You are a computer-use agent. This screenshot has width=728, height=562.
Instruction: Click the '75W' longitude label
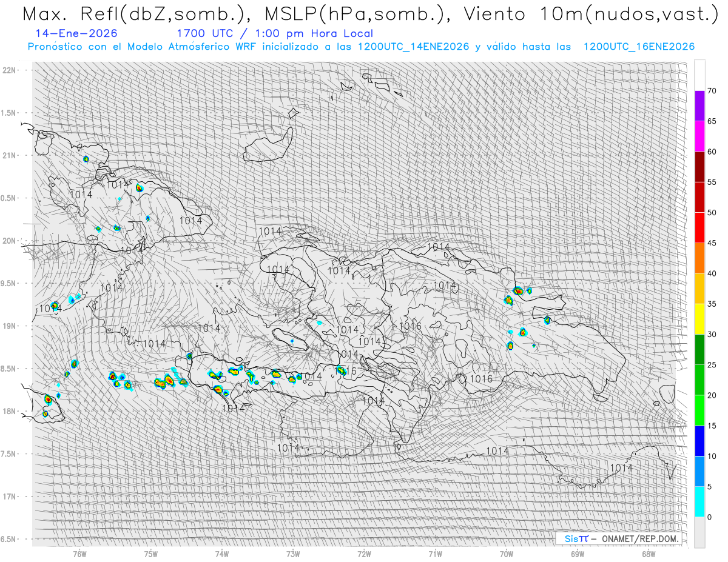click(x=151, y=554)
